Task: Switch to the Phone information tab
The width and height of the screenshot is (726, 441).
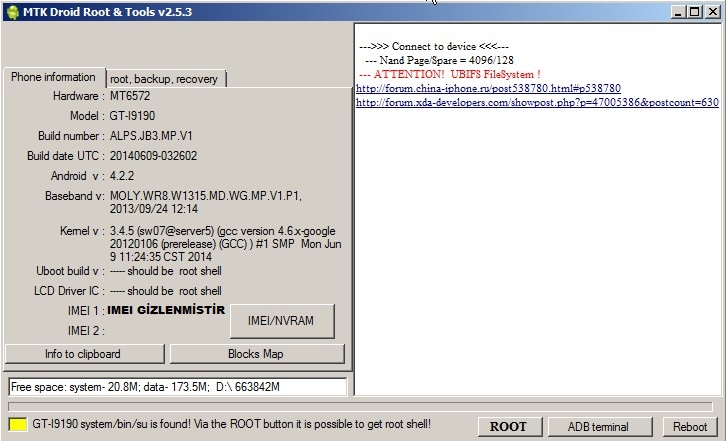Action: tap(54, 77)
